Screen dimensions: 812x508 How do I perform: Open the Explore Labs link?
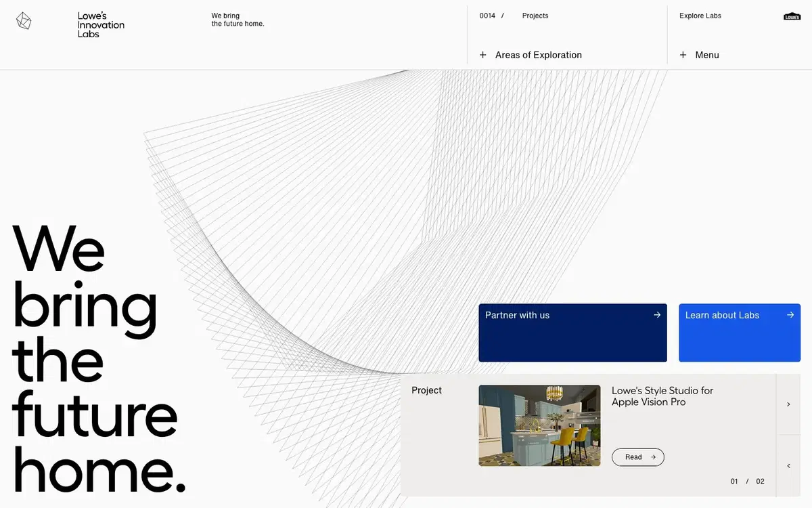700,16
